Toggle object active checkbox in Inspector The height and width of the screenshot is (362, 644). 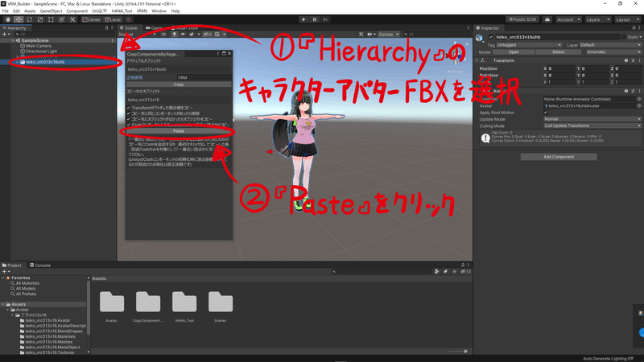(491, 37)
